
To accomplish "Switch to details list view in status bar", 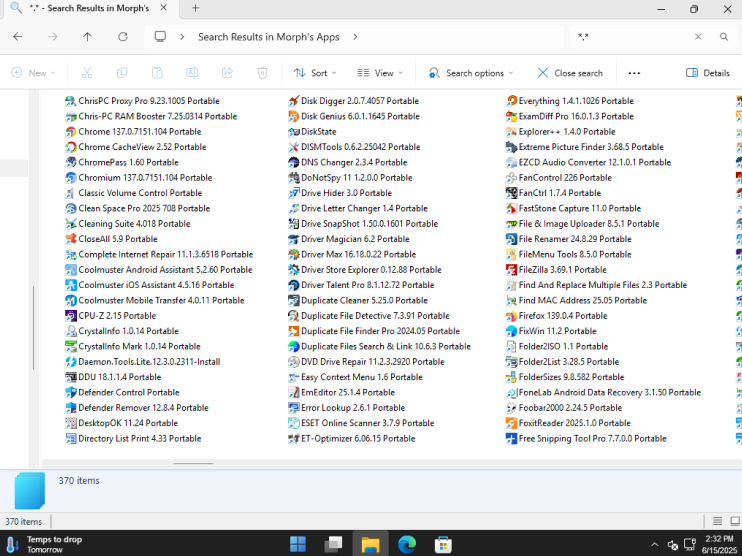I will pos(717,521).
